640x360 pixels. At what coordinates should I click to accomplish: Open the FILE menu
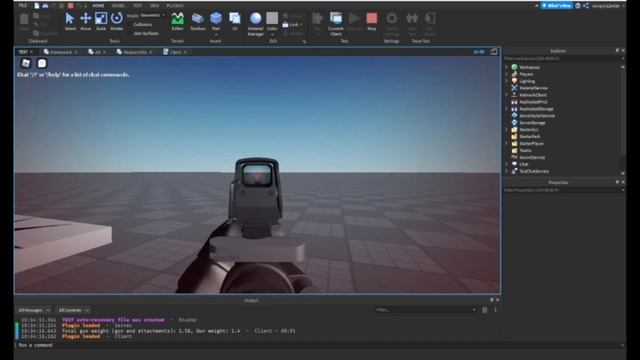(x=22, y=6)
